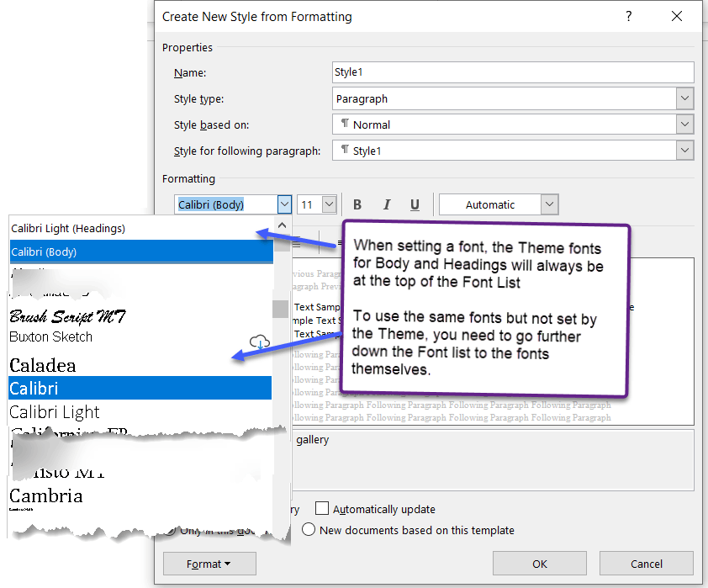This screenshot has width=708, height=588.
Task: Open the Style type dropdown
Action: tap(684, 98)
